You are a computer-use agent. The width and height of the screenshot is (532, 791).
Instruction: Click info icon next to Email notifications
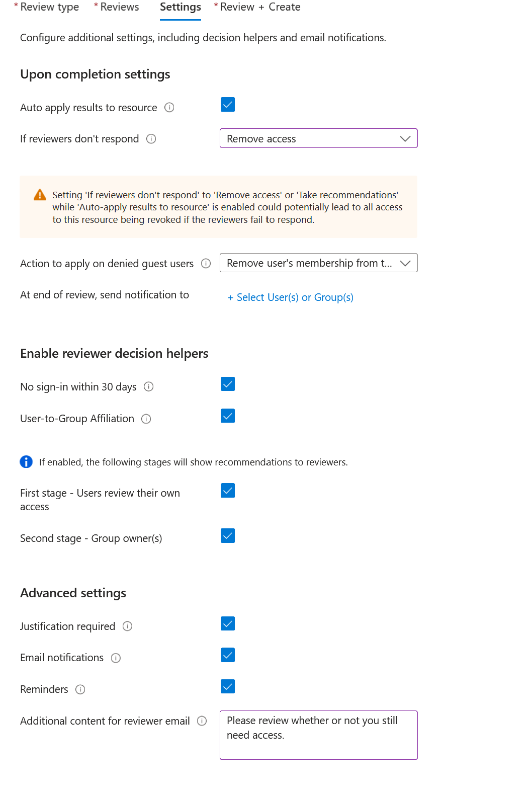tap(116, 658)
